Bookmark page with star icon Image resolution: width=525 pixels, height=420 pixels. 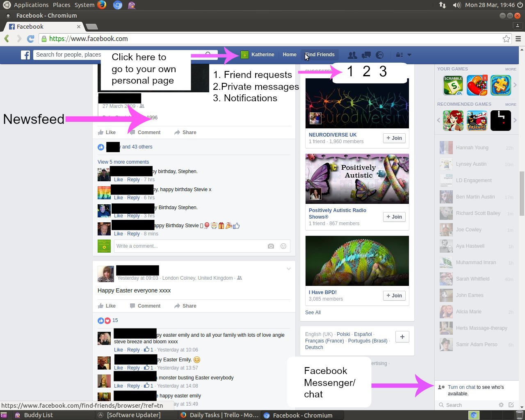(x=507, y=39)
